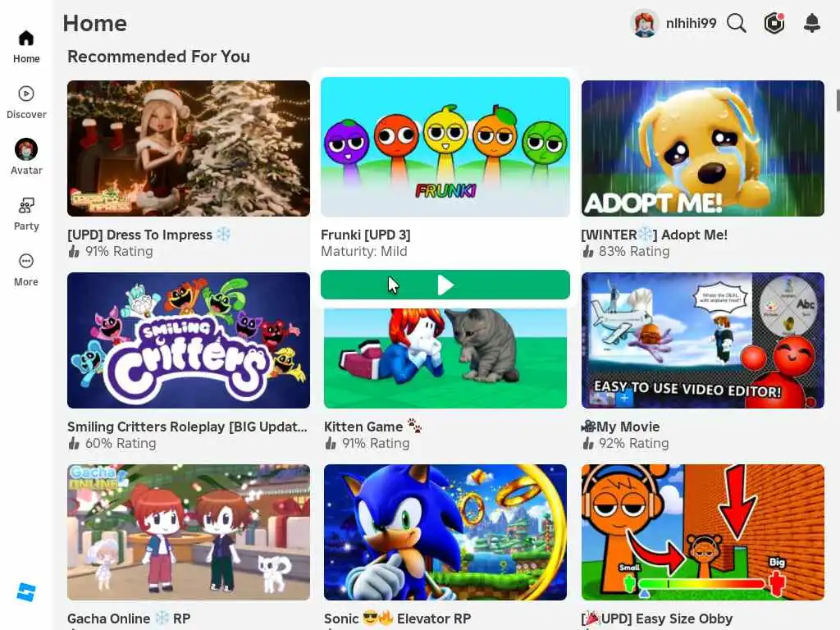Image resolution: width=840 pixels, height=630 pixels.
Task: Click the 'Maturity: Mild' label under Frunki
Action: (x=363, y=251)
